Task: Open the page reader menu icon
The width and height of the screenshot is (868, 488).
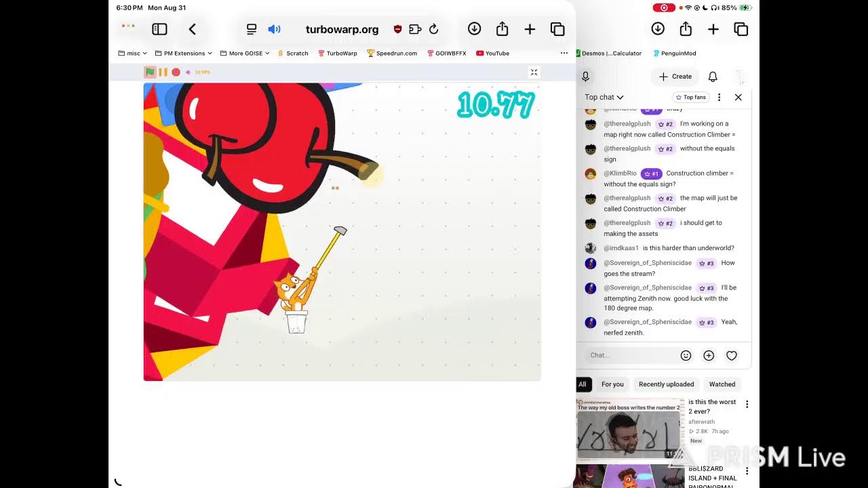Action: [252, 29]
